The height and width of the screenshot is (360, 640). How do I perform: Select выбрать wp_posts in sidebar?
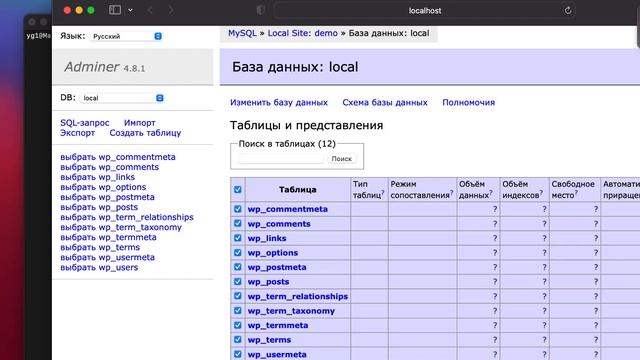99,207
